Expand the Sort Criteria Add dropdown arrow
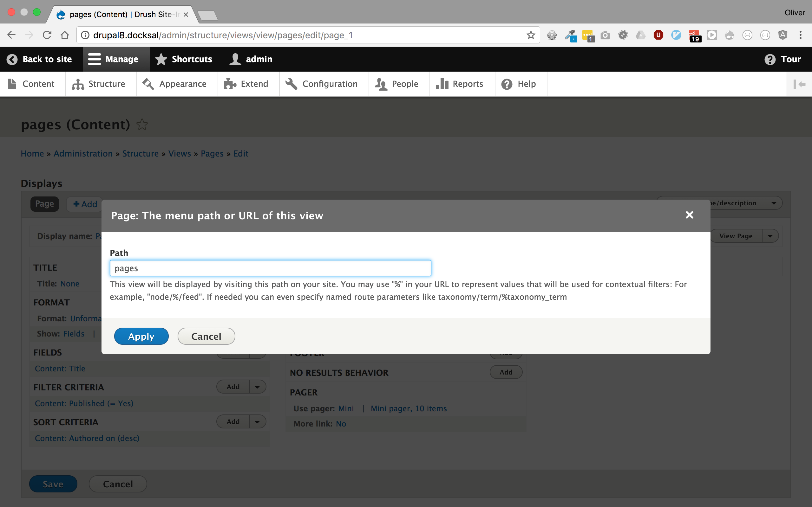Screen dimensions: 812x507 tap(257, 422)
